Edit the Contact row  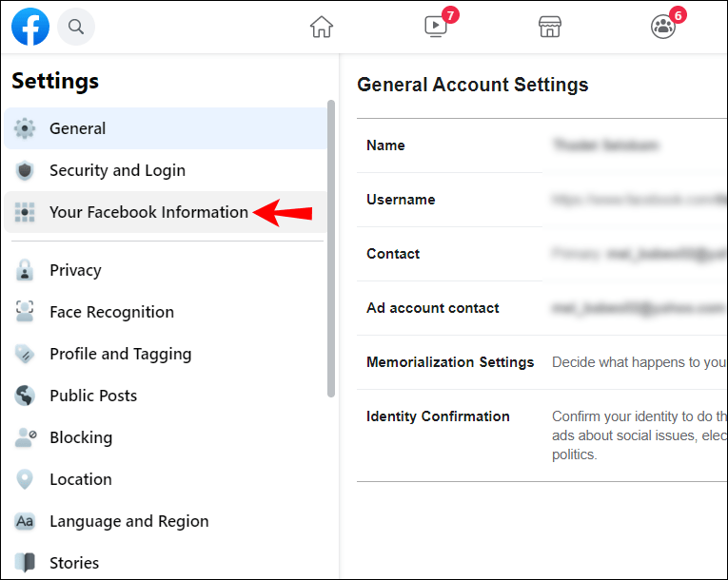pos(541,254)
